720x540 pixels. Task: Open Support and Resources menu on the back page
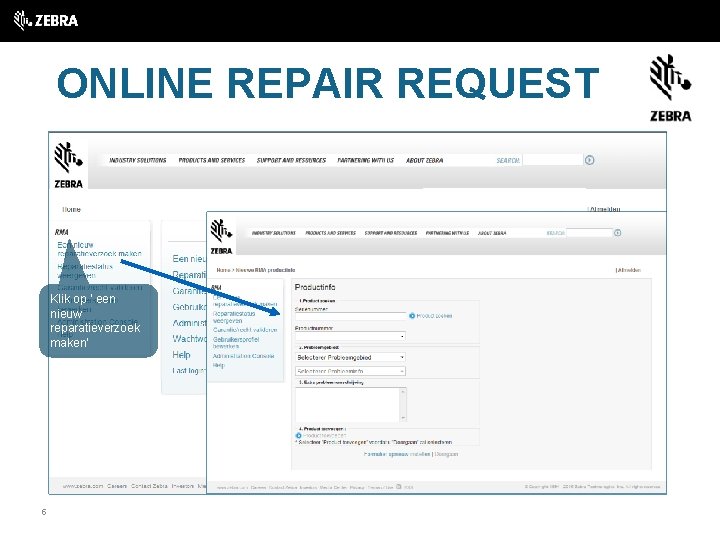click(x=291, y=160)
